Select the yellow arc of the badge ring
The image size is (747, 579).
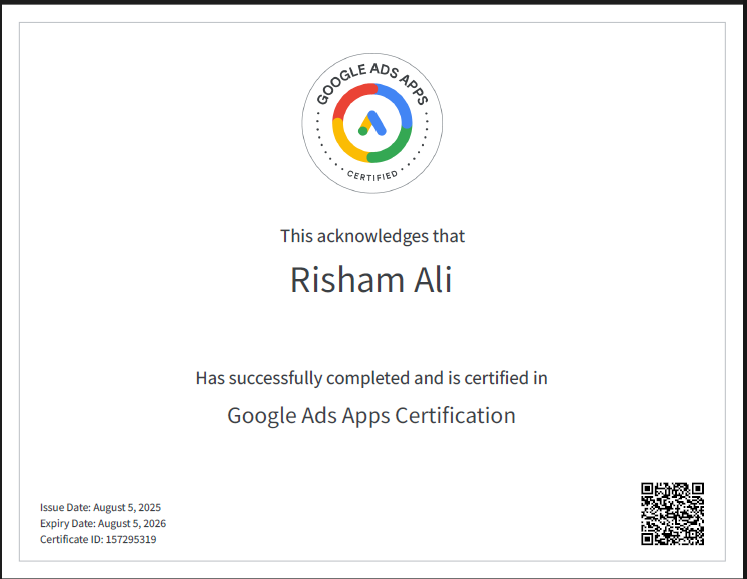tap(343, 144)
